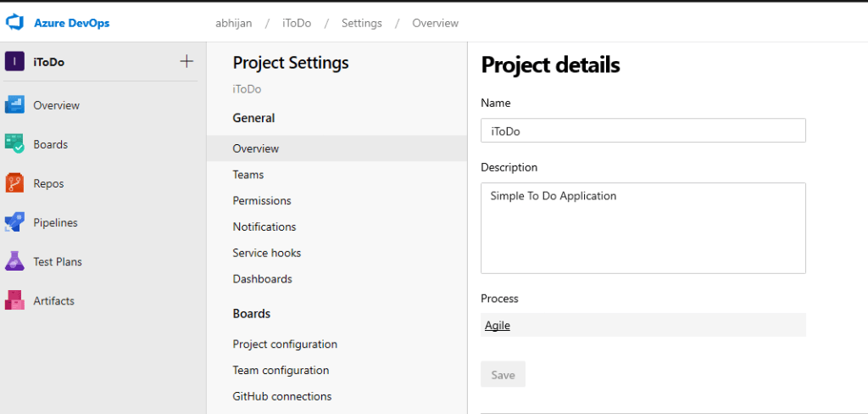Open Permissions settings page
The height and width of the screenshot is (414, 868).
tap(262, 200)
